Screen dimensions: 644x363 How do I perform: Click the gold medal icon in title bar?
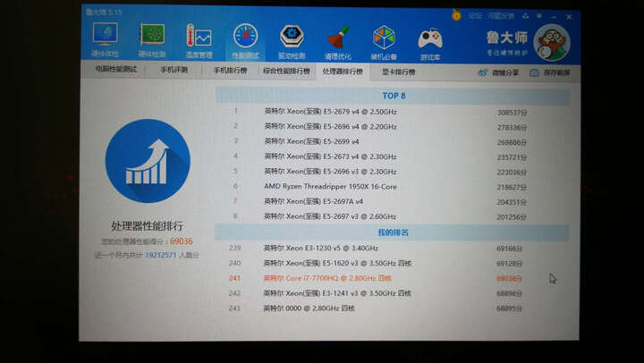click(456, 15)
